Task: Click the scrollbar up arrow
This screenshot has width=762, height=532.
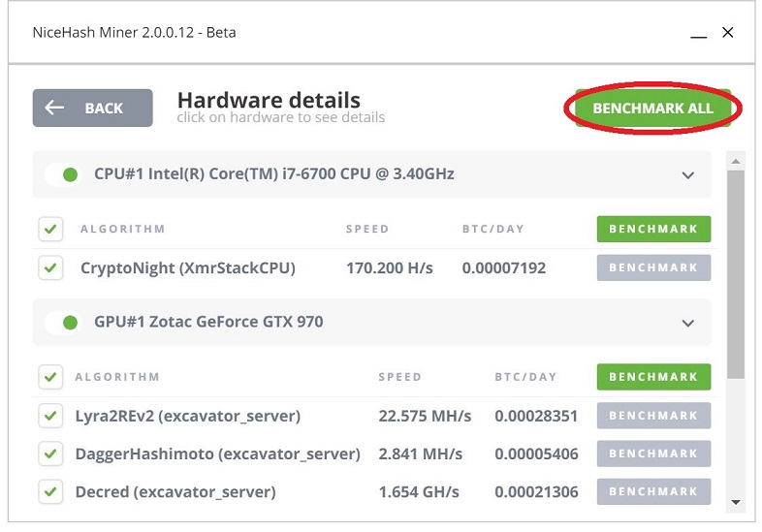Action: pyautogui.click(x=736, y=161)
